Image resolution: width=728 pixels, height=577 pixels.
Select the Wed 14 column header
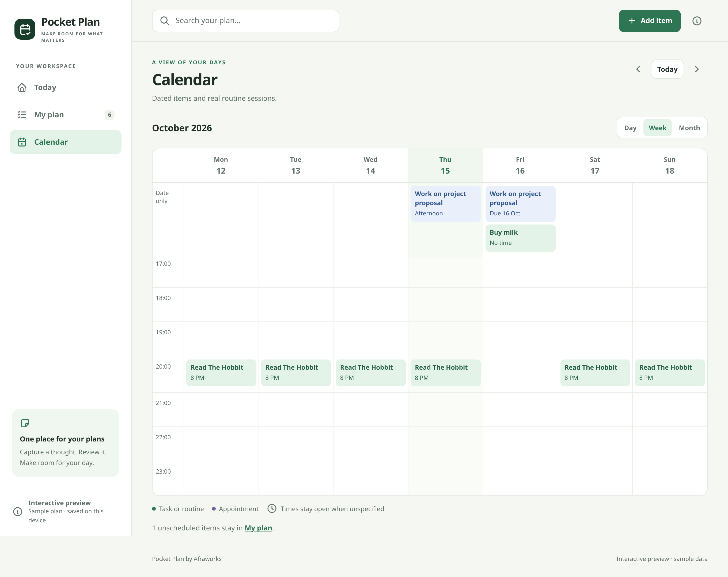coord(371,166)
